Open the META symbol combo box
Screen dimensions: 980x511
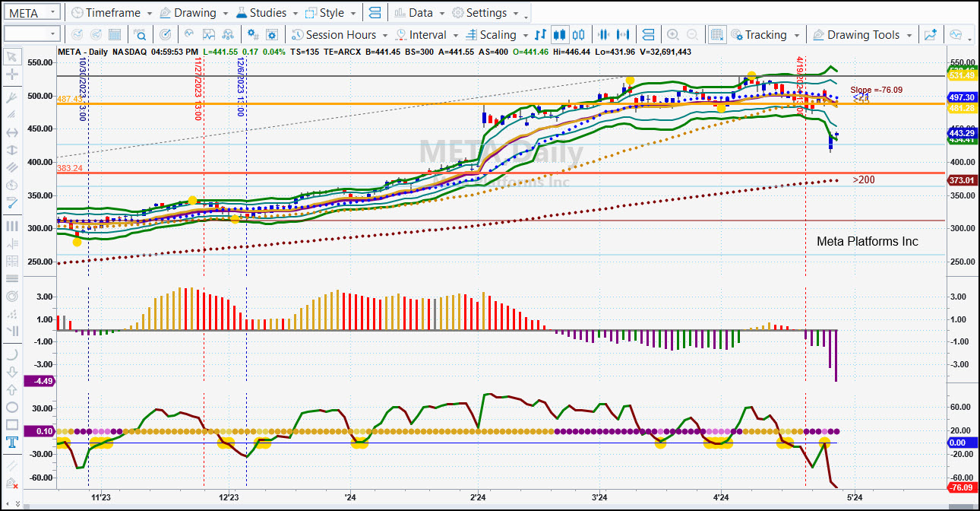coord(32,13)
